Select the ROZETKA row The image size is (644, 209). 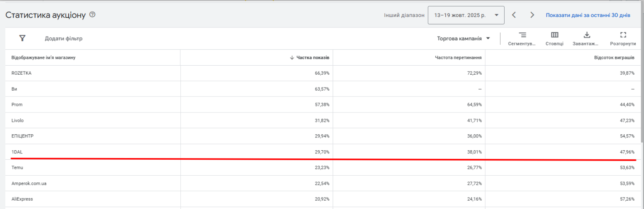21,73
